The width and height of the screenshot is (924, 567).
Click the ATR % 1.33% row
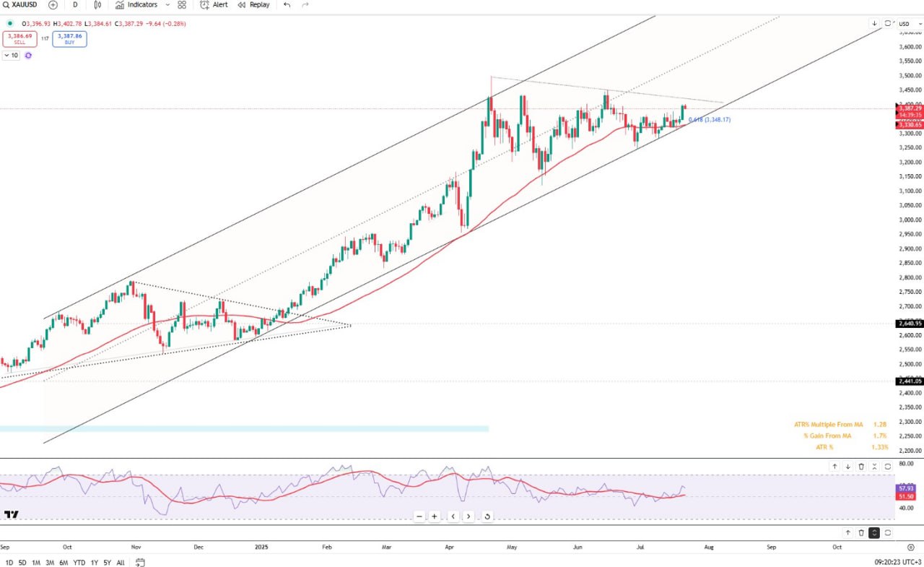(x=853, y=447)
